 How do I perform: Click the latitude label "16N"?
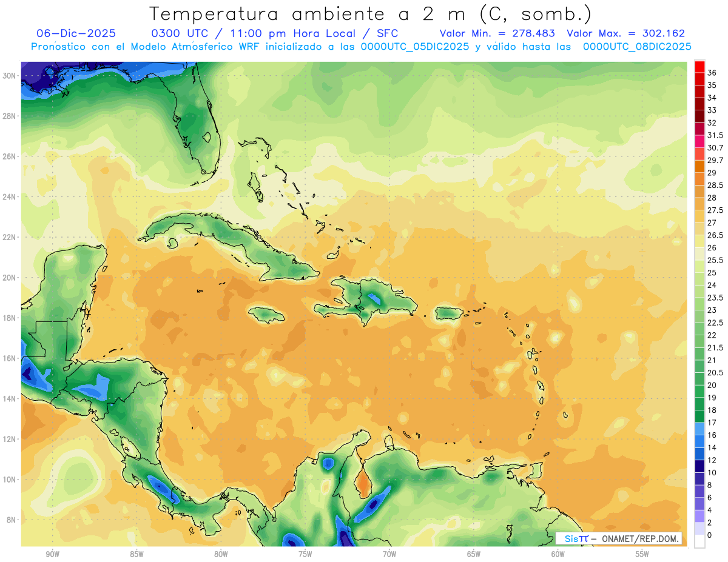(x=10, y=358)
